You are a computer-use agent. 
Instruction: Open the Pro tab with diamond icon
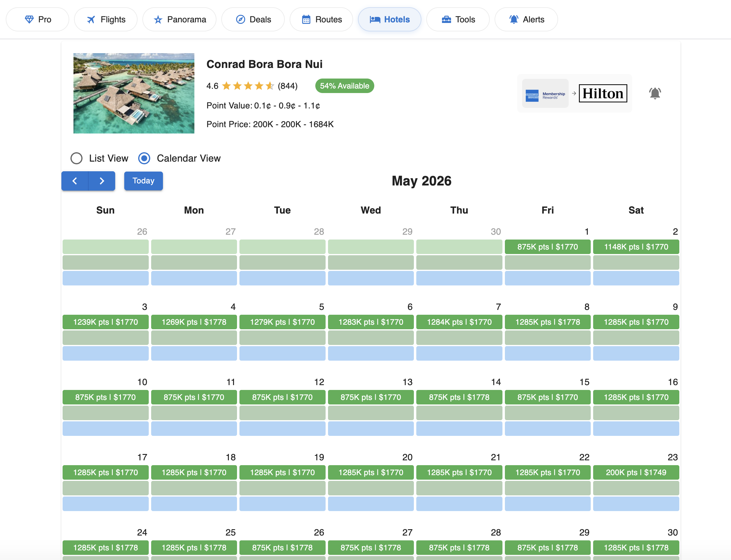point(37,19)
